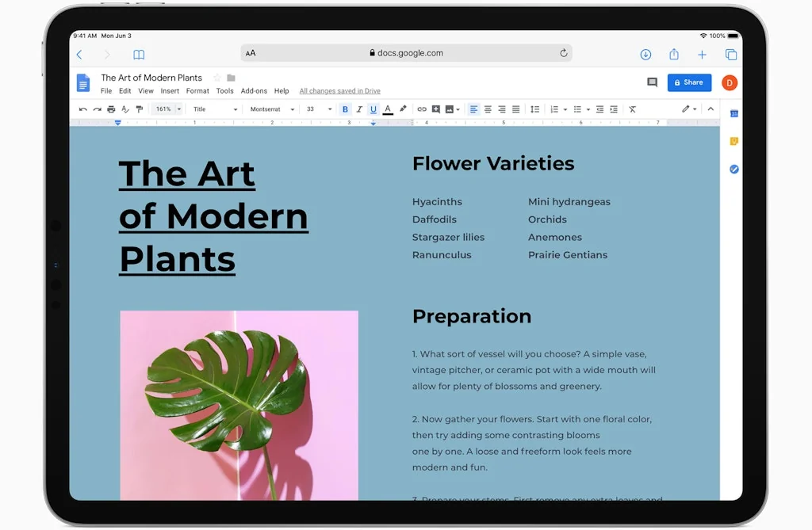Open the Add-ons menu

(x=254, y=90)
